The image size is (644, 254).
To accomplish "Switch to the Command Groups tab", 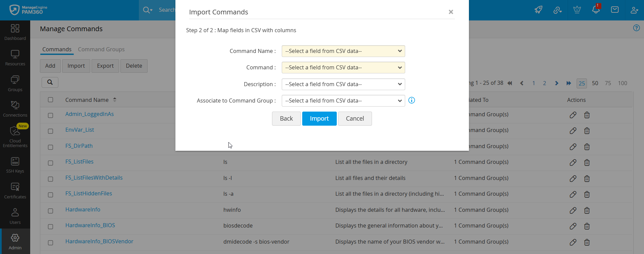I will point(101,49).
